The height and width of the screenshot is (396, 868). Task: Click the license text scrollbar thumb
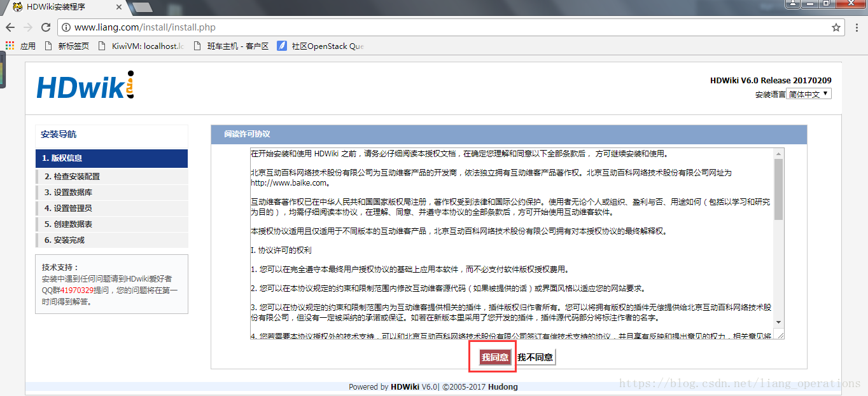[778, 189]
